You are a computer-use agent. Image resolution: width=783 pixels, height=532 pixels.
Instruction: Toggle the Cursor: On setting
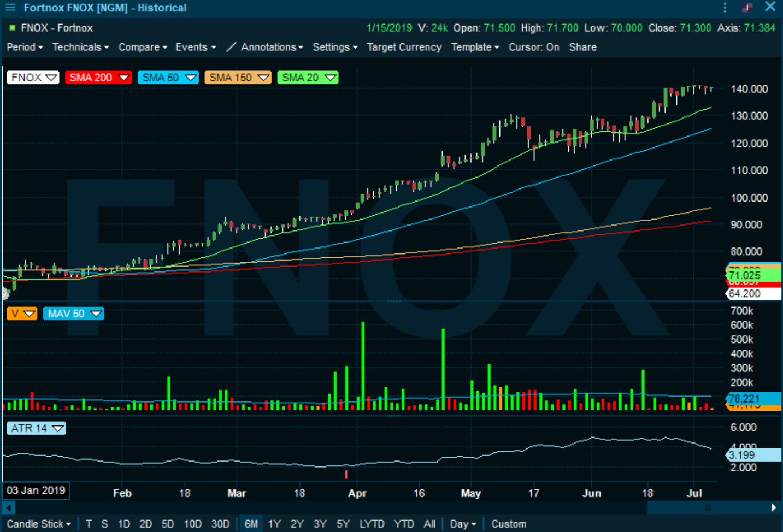(x=534, y=47)
